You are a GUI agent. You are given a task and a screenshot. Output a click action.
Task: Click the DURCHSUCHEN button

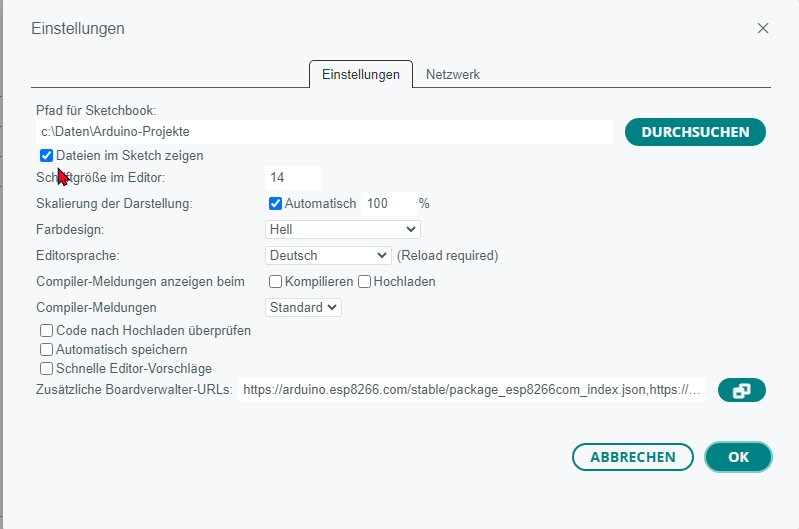coord(695,132)
